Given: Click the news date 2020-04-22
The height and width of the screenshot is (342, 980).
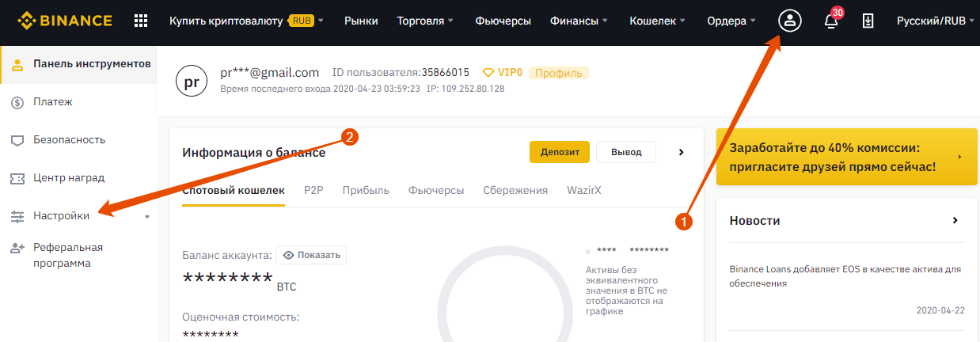Looking at the screenshot, I should point(940,310).
